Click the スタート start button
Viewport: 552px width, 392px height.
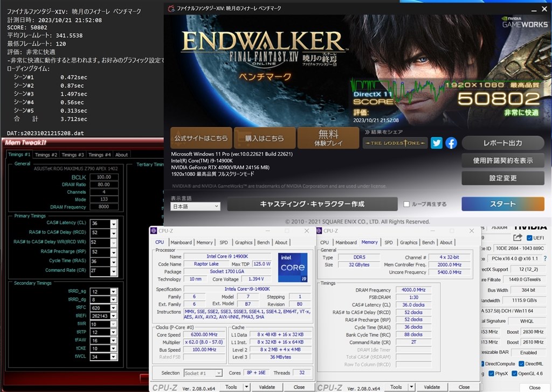click(x=503, y=204)
